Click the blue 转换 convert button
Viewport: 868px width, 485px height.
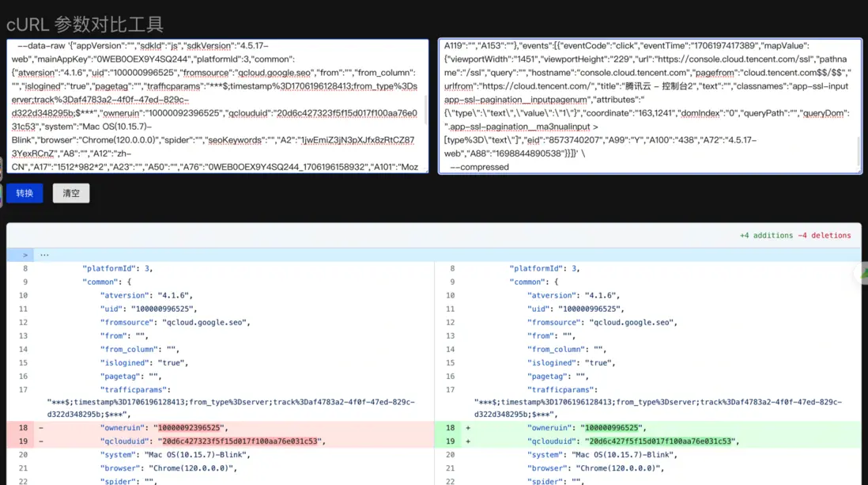click(x=25, y=193)
